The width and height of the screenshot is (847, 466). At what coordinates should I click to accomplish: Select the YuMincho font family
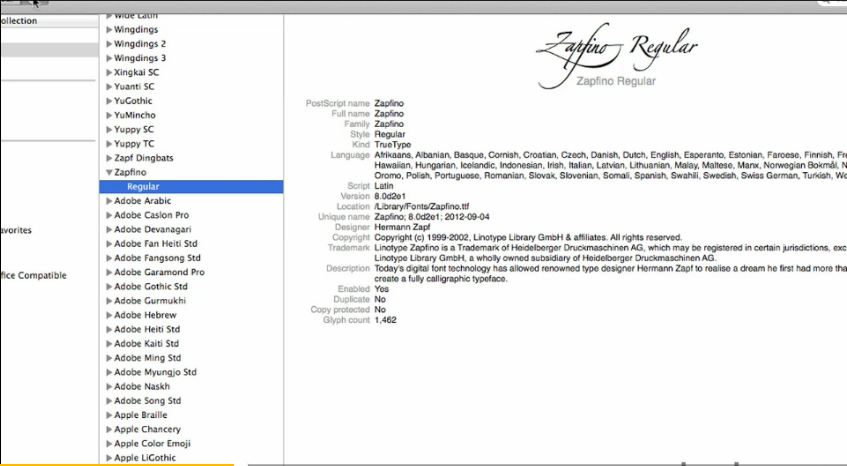[x=135, y=115]
